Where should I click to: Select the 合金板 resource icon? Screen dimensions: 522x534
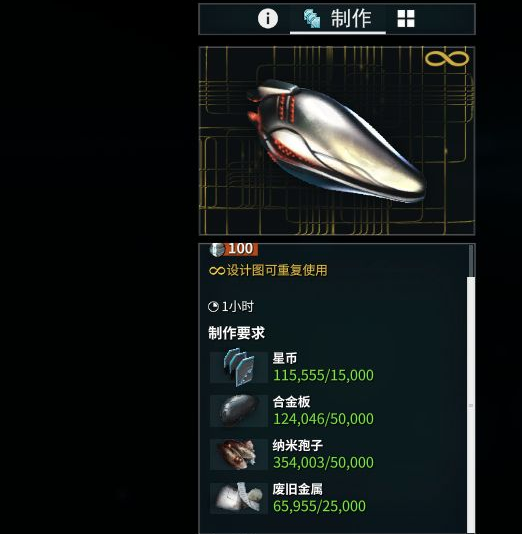click(x=239, y=411)
